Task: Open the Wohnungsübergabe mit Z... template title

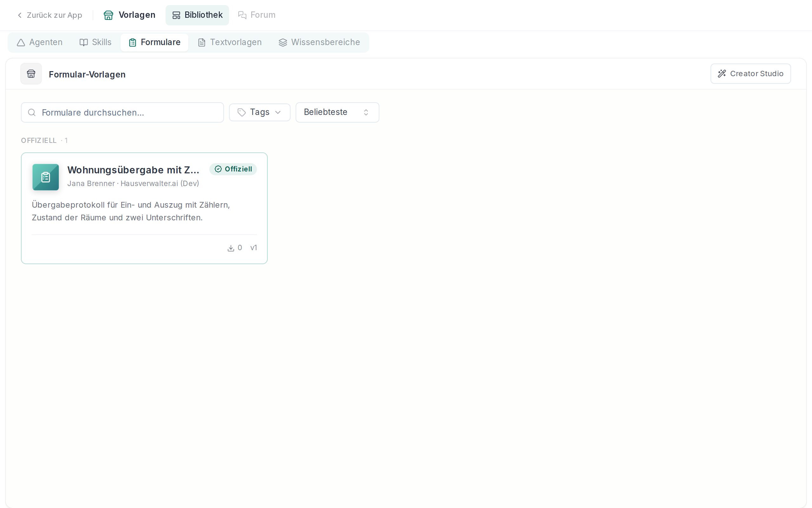Action: click(x=134, y=170)
